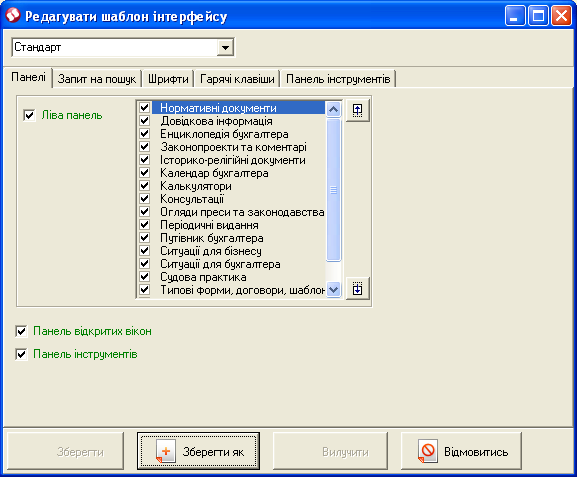Switch to the Панелі tab
This screenshot has width=577, height=477.
pos(28,77)
